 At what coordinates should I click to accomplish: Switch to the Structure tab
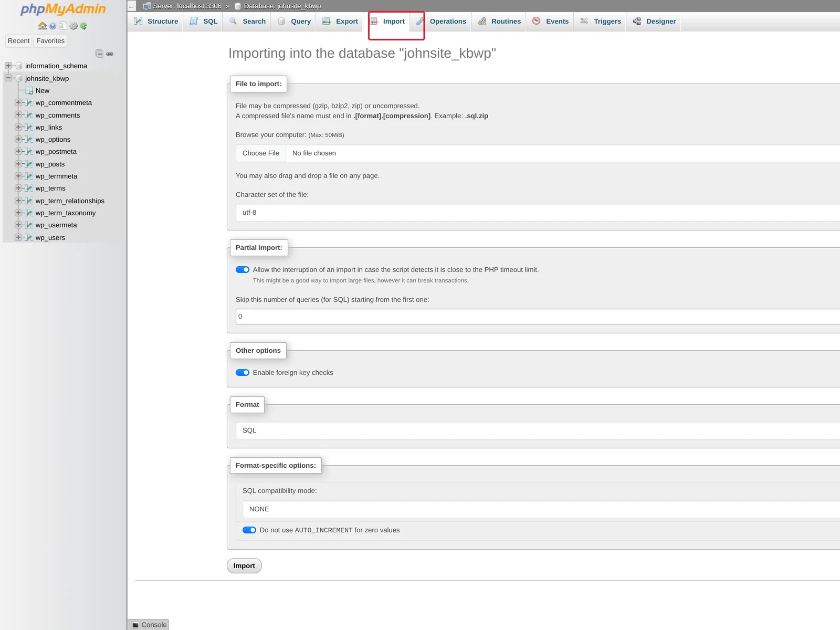[x=156, y=22]
